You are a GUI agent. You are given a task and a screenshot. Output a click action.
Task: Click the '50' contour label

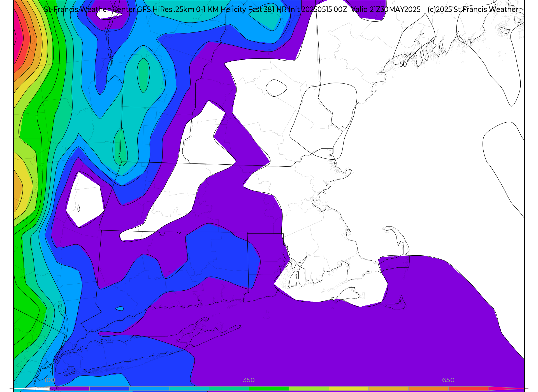[403, 64]
